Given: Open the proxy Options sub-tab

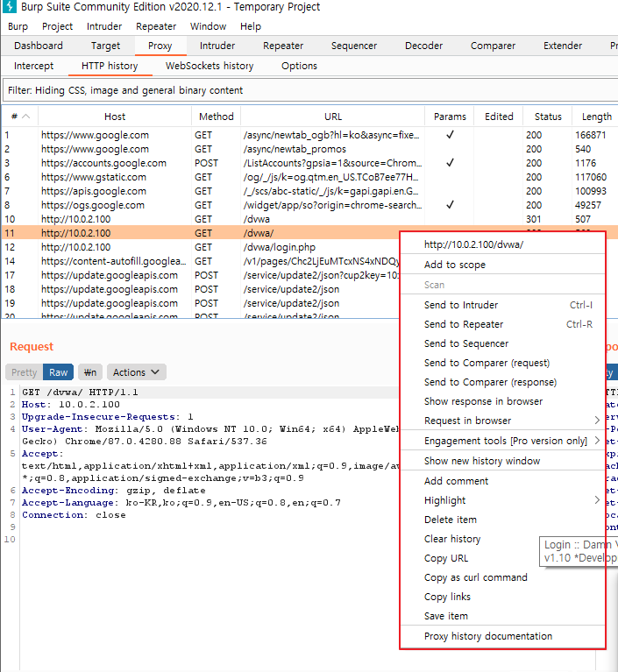Looking at the screenshot, I should tap(299, 66).
